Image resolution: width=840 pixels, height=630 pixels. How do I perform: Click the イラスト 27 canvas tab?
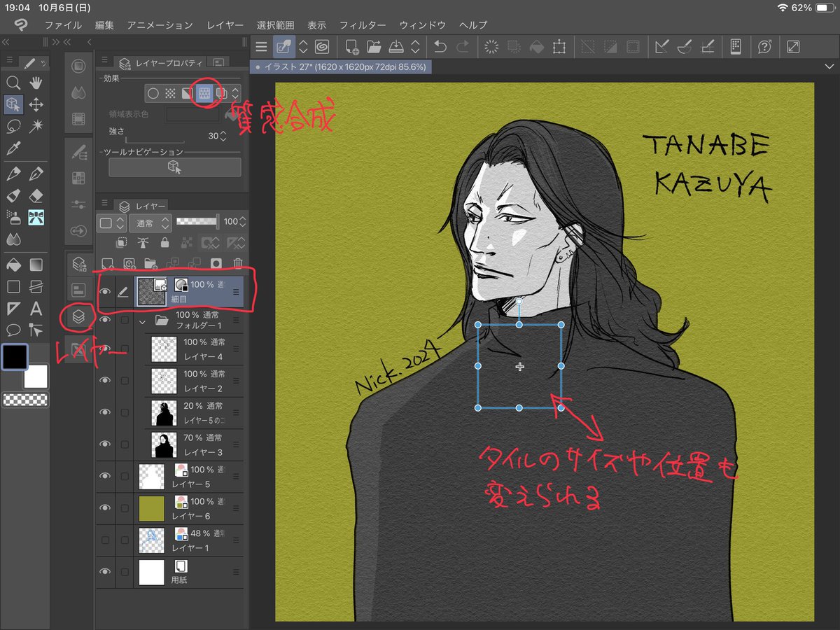point(339,66)
